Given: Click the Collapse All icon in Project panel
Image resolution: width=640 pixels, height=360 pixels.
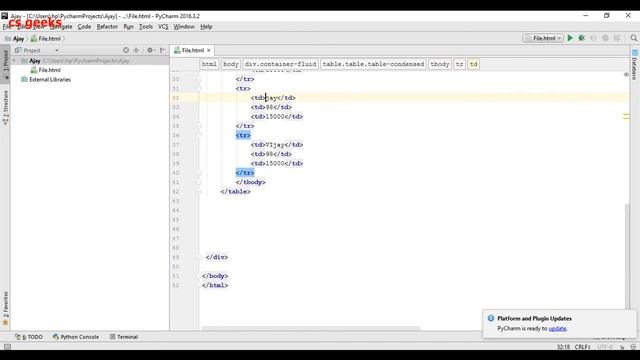Looking at the screenshot, I should point(136,50).
